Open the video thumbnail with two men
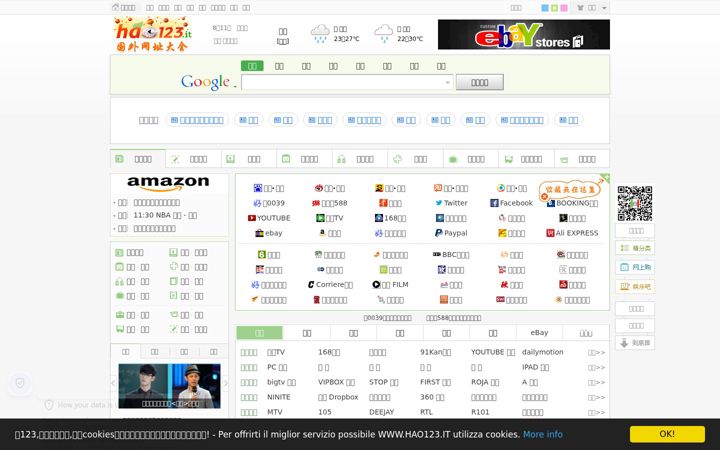This screenshot has width=720, height=450. coord(169,386)
